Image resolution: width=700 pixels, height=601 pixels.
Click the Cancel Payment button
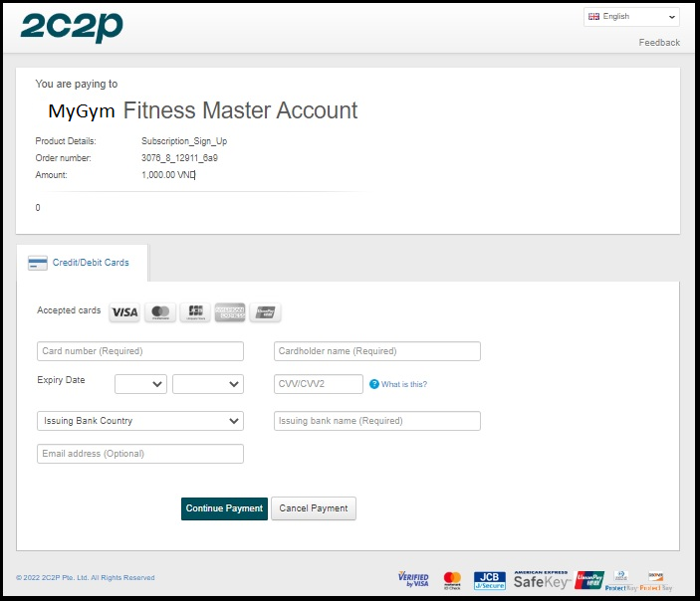[314, 508]
